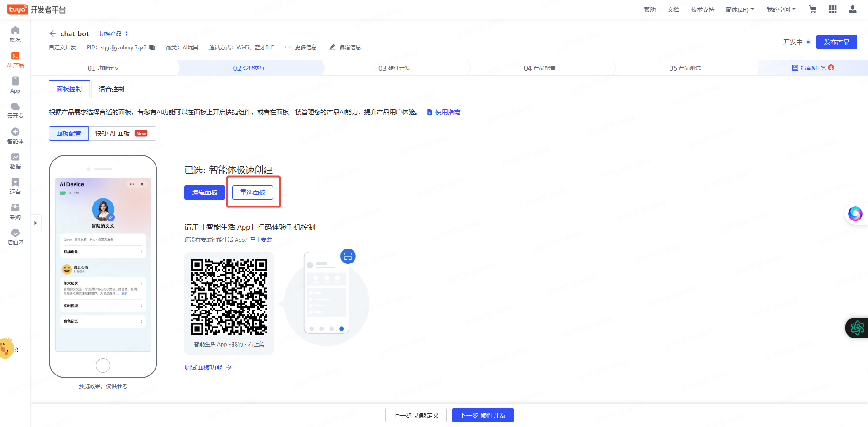This screenshot has width=868, height=427.
Task: Go back using the arrow beside chat_bot
Action: tap(52, 33)
